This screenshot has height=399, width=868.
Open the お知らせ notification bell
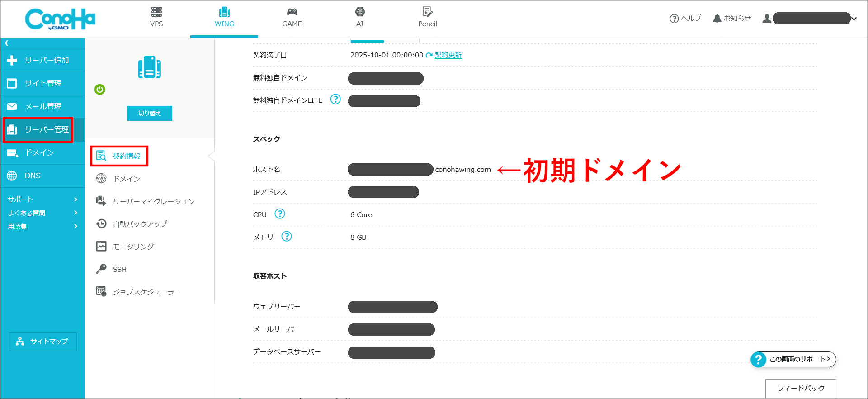pyautogui.click(x=731, y=19)
